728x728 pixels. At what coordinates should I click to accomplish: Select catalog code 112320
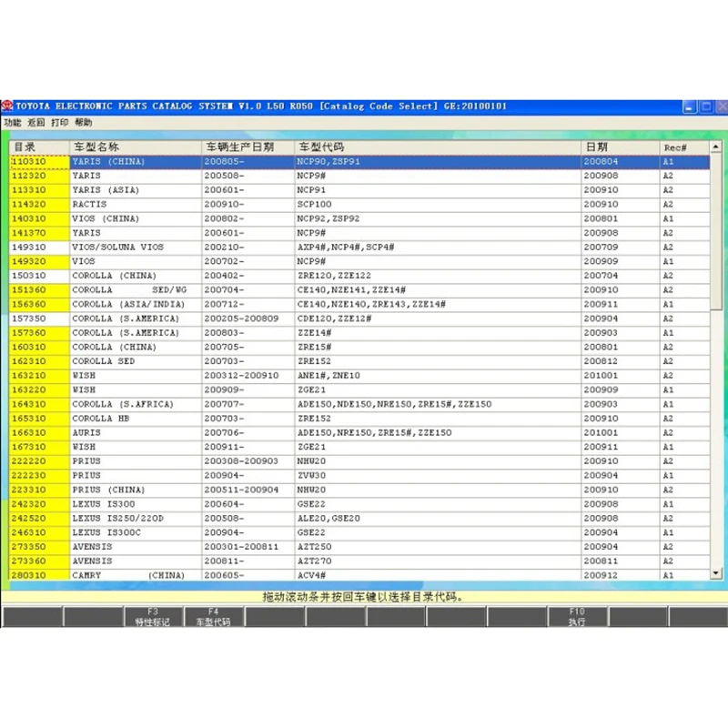point(39,176)
